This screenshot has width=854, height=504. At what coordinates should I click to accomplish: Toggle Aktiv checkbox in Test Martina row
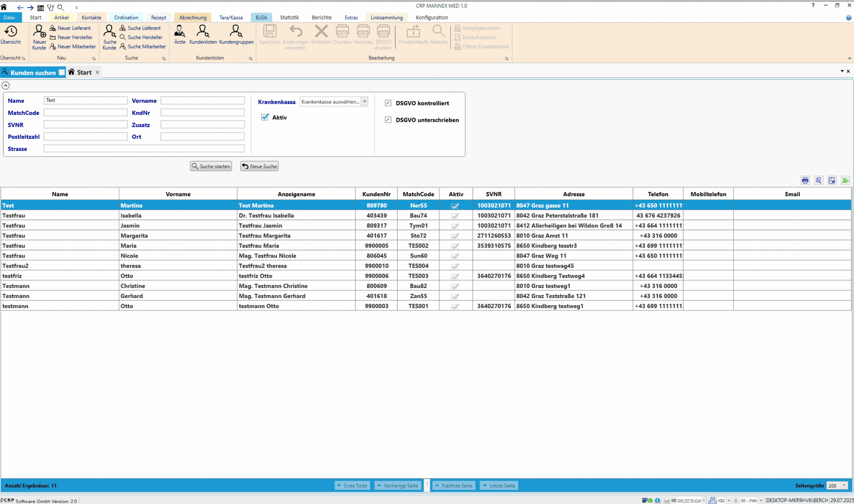click(455, 206)
